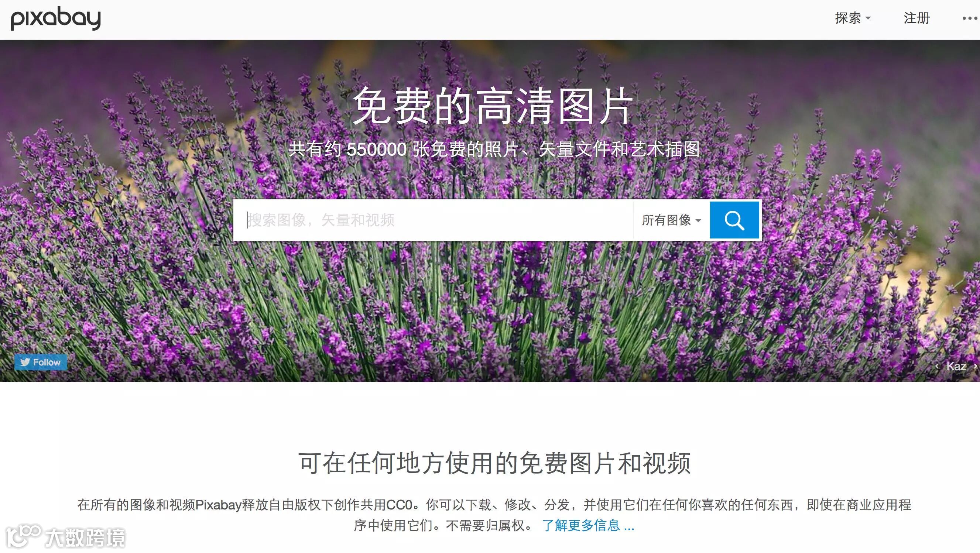This screenshot has height=553, width=980.
Task: Click the caret arrow beside 所有图像
Action: pos(698,221)
